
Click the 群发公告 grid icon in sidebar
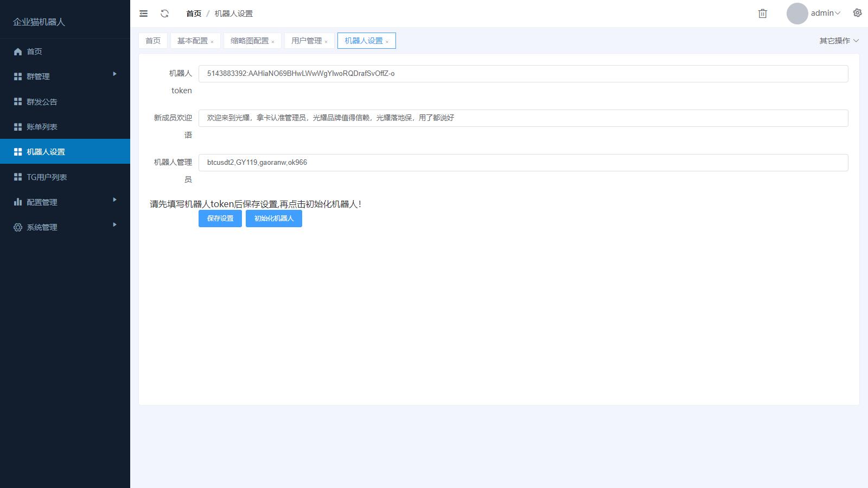coord(18,102)
